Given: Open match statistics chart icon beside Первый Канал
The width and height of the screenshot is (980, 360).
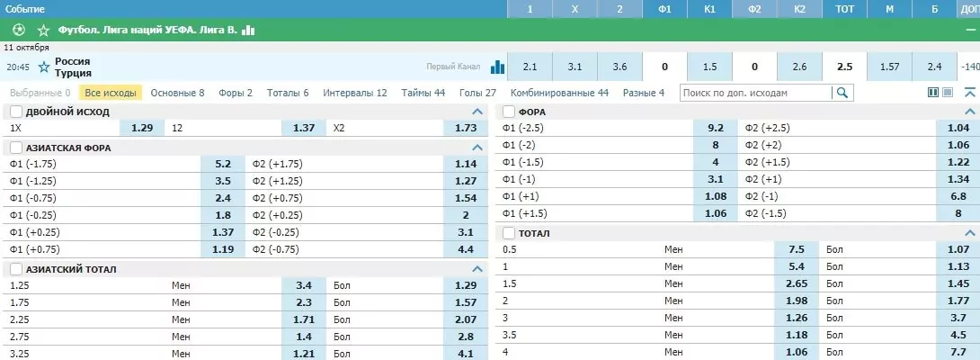Looking at the screenshot, I should click(497, 67).
